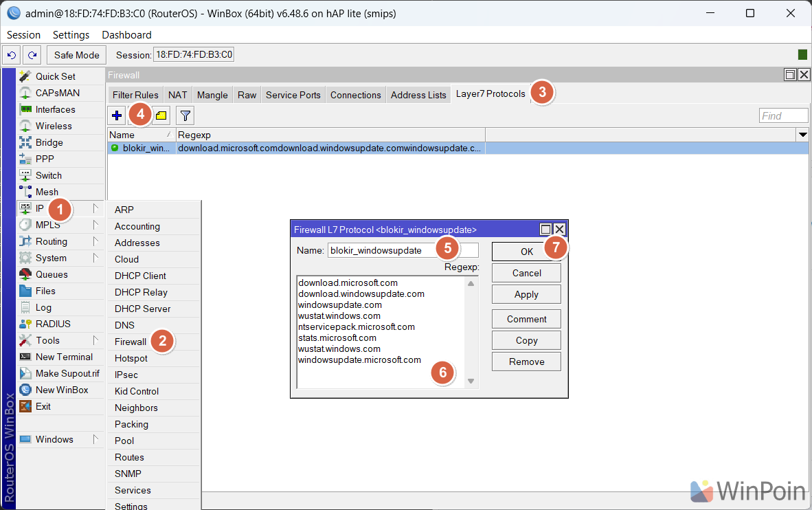The width and height of the screenshot is (812, 510).
Task: Toggle the Safe Mode button
Action: pos(77,55)
